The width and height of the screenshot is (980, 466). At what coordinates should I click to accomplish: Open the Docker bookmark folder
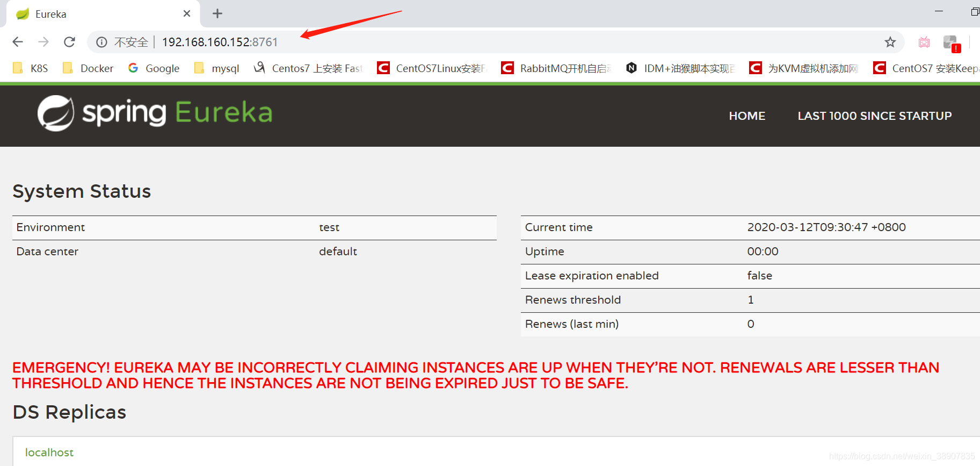point(88,68)
